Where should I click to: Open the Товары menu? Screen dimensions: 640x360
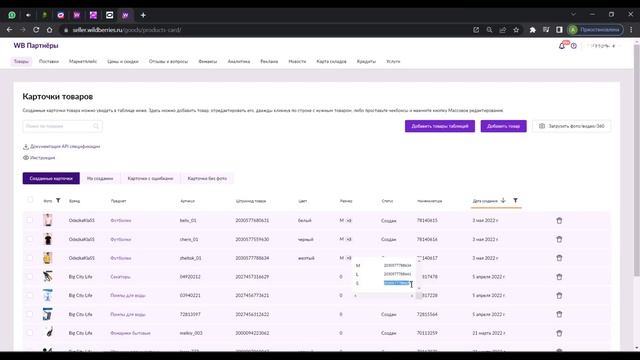click(x=21, y=62)
